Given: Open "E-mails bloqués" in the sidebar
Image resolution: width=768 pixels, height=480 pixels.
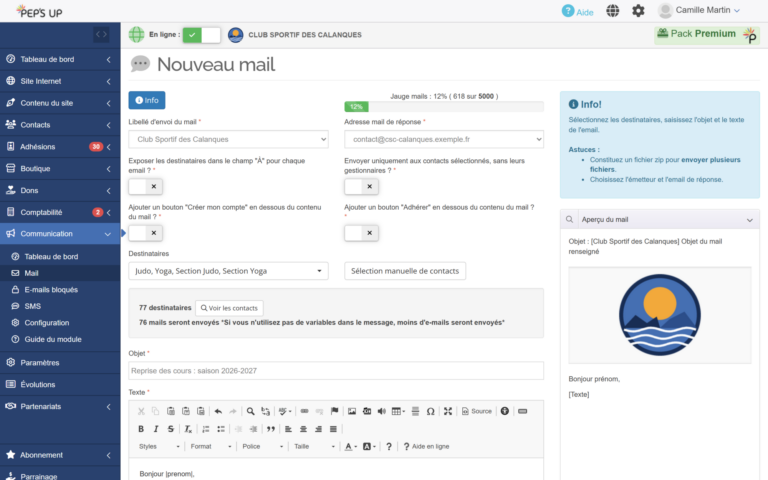Looking at the screenshot, I should [x=51, y=289].
